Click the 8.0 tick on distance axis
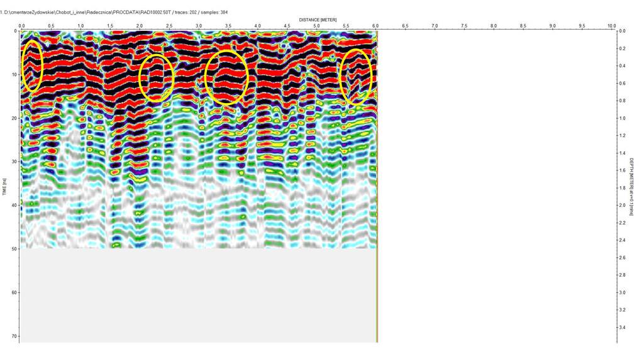The width and height of the screenshot is (644, 351). [494, 26]
